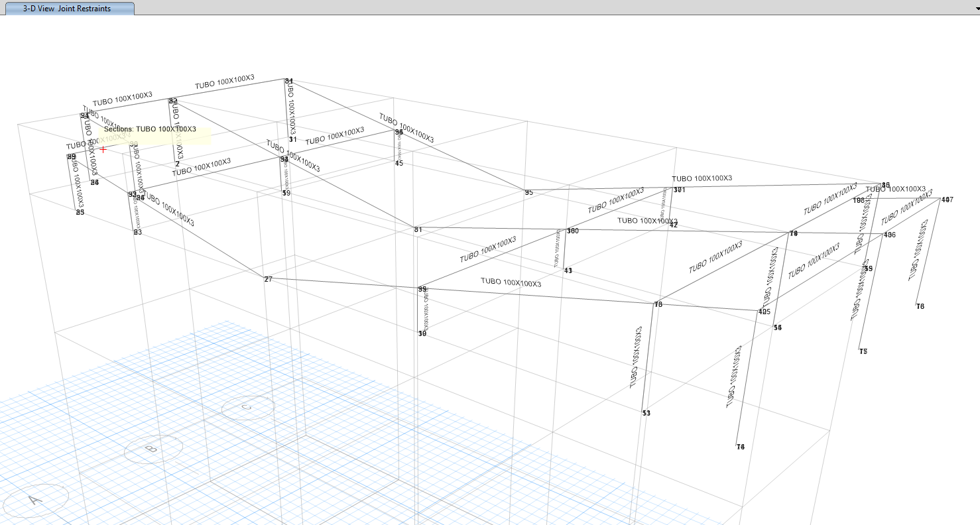Select joint label 53
The image size is (980, 525).
646,413
